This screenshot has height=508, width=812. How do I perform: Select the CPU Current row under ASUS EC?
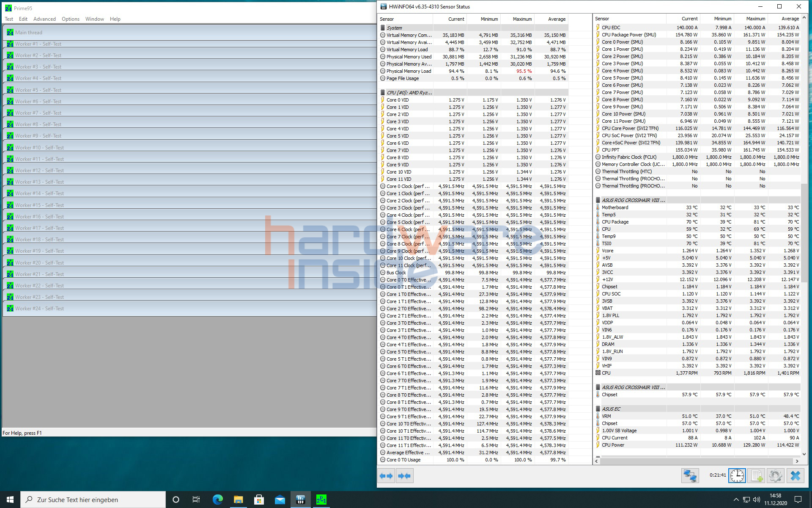[697, 438]
